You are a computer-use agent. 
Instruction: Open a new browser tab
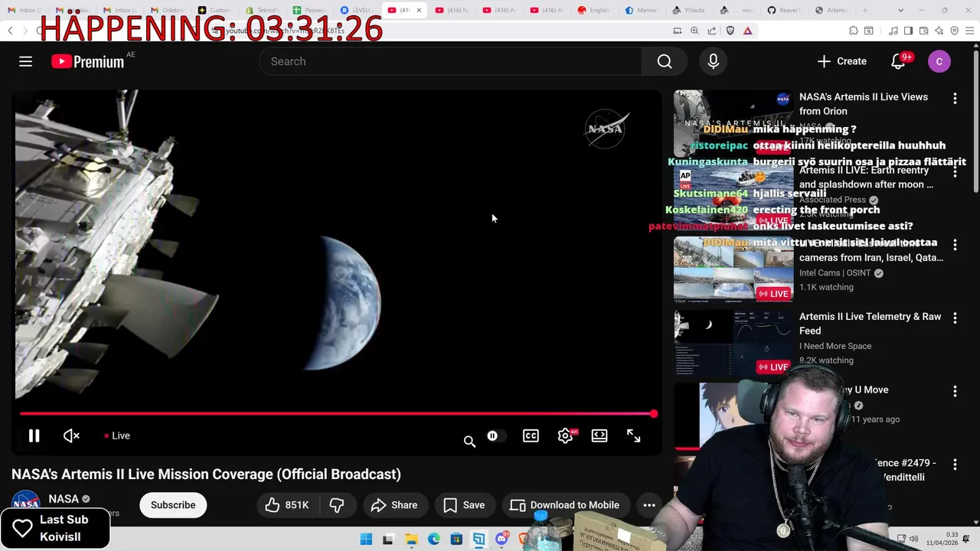pyautogui.click(x=865, y=10)
